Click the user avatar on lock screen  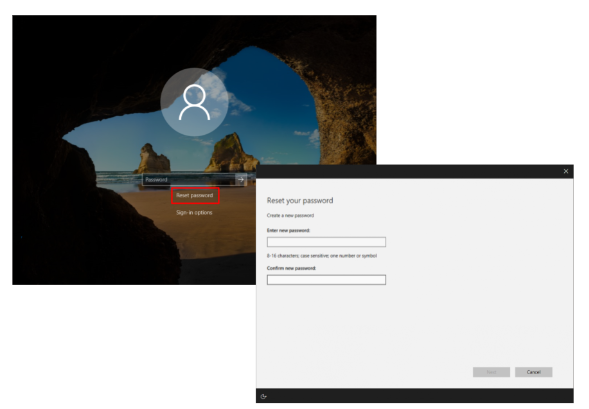tap(194, 102)
